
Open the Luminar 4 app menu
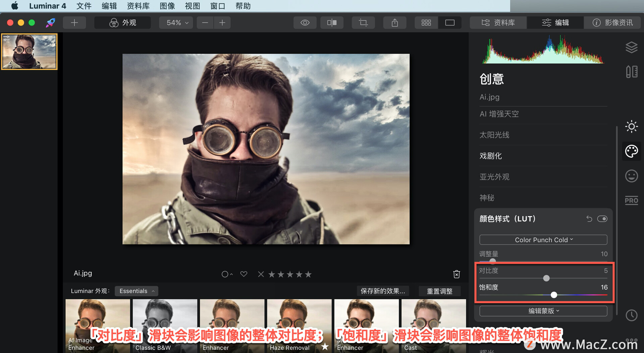(47, 6)
